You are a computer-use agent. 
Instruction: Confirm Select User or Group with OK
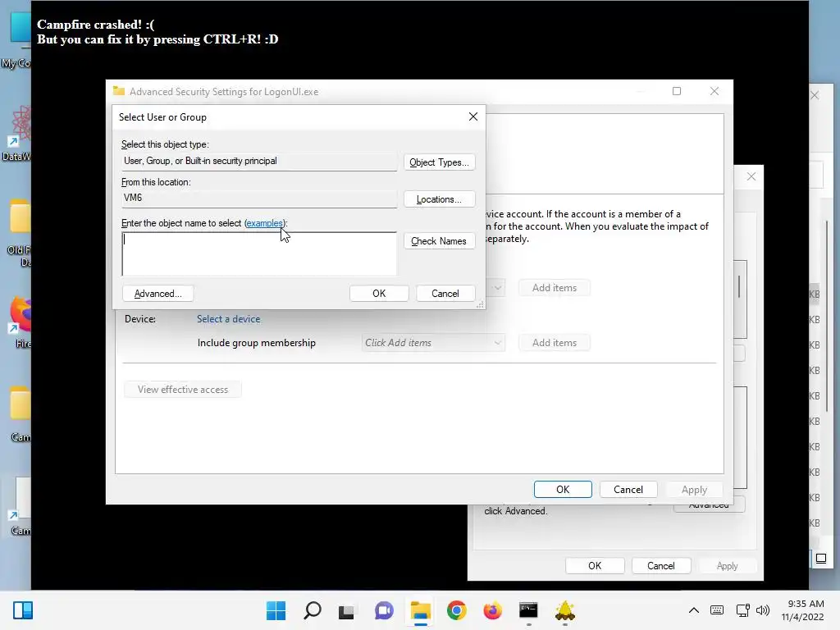(379, 294)
